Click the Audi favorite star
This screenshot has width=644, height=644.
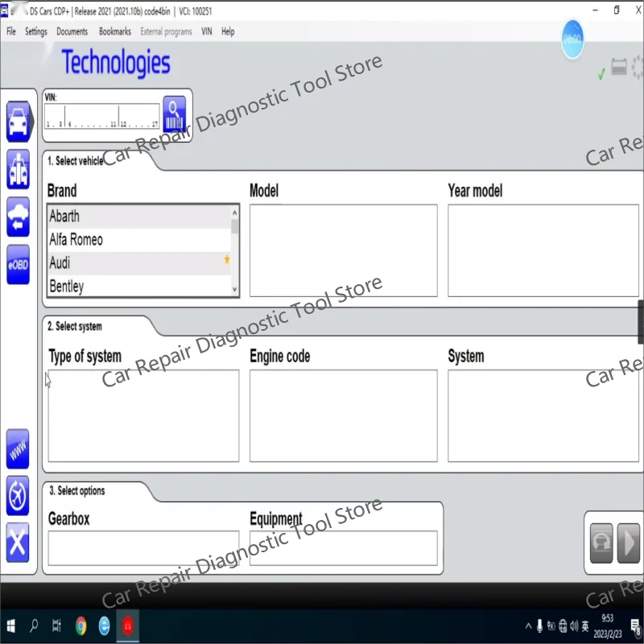click(227, 259)
